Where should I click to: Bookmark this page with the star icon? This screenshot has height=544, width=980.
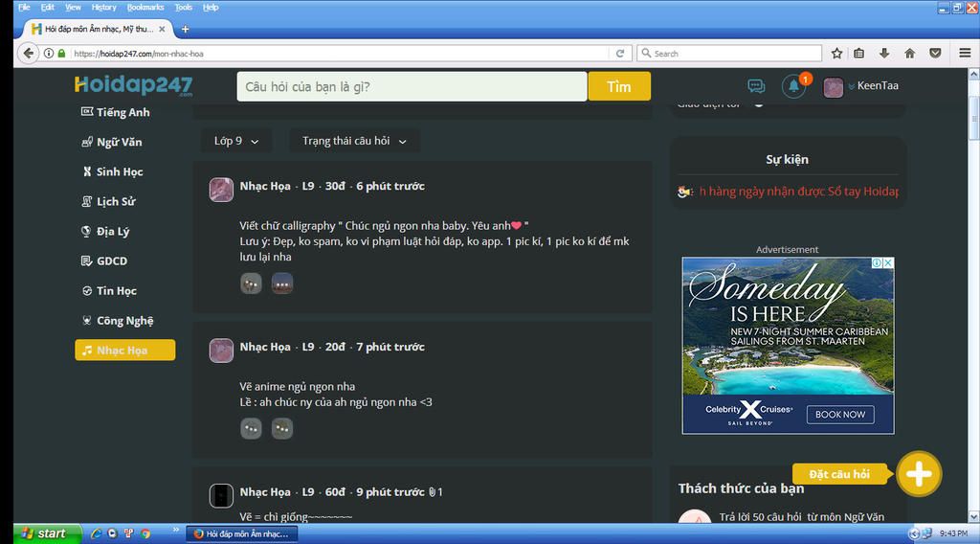pos(836,53)
